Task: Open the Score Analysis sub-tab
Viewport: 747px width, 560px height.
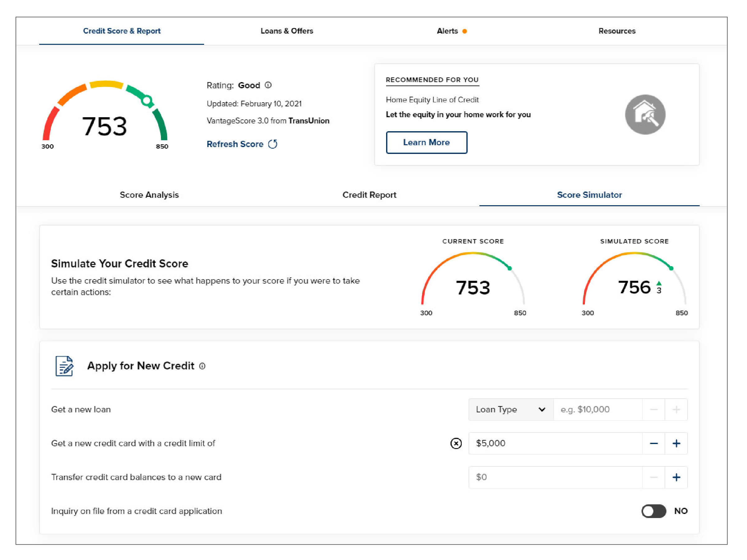Action: [x=149, y=195]
